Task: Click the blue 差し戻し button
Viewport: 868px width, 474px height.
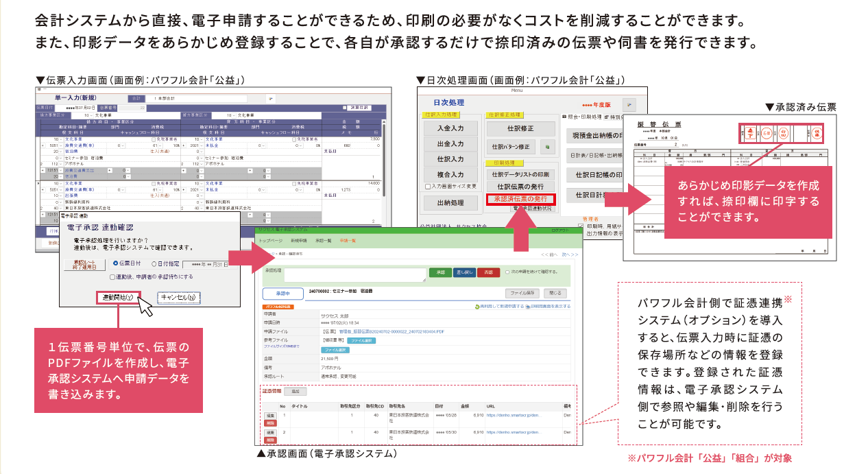Action: 463,272
